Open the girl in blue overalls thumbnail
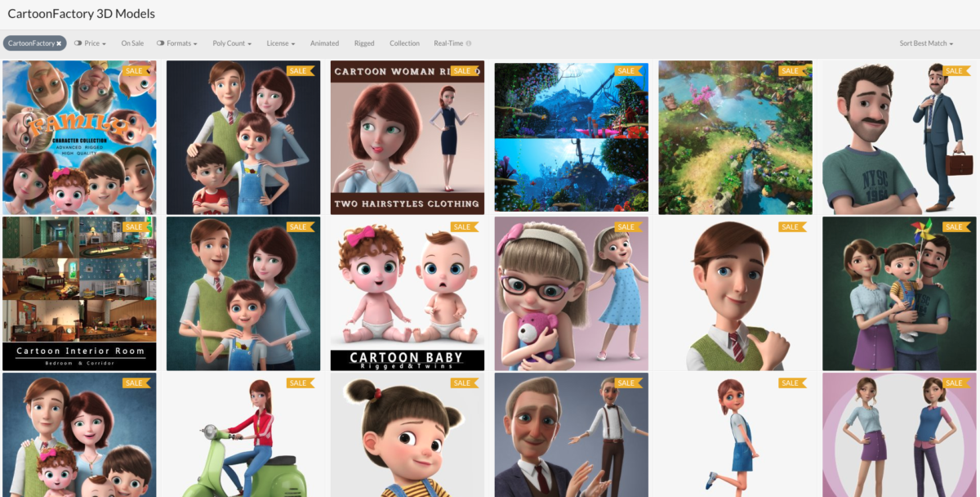 735,435
